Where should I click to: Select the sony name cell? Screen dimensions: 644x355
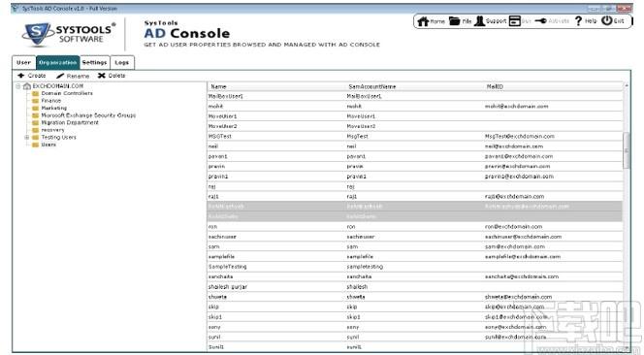click(214, 327)
